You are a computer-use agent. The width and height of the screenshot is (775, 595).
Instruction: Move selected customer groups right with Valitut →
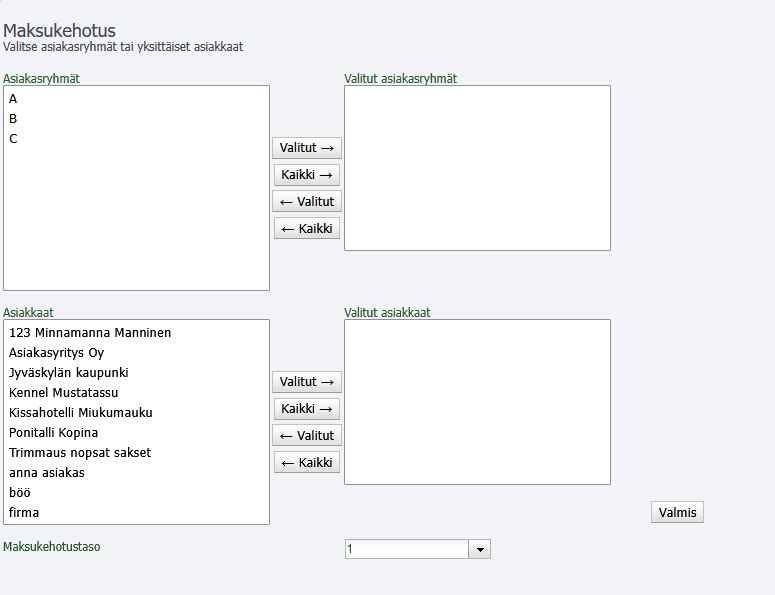tap(307, 148)
